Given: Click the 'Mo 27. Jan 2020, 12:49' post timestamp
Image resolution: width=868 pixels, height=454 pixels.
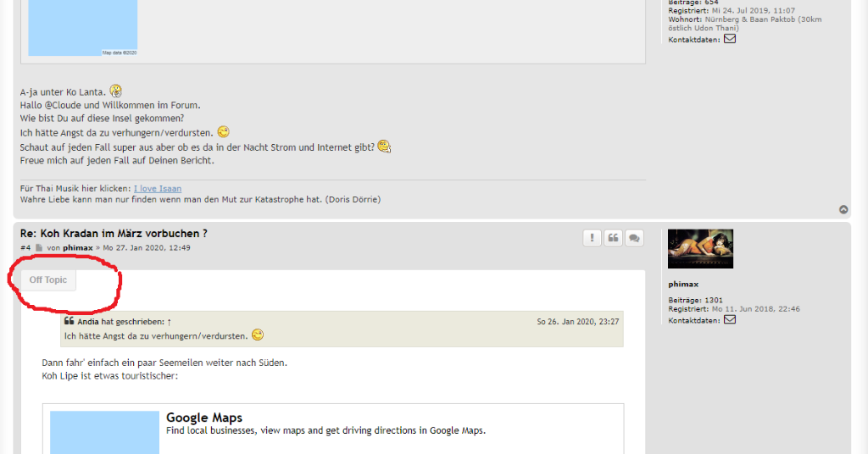Looking at the screenshot, I should [x=147, y=247].
